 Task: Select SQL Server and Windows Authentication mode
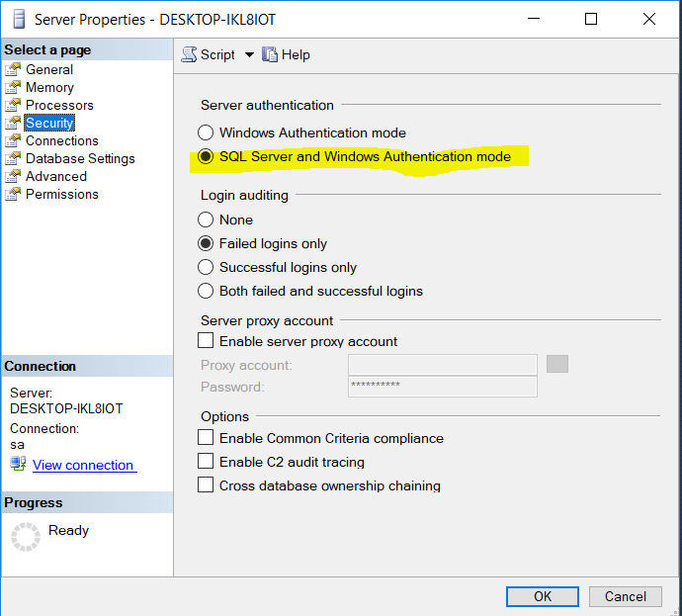point(206,156)
